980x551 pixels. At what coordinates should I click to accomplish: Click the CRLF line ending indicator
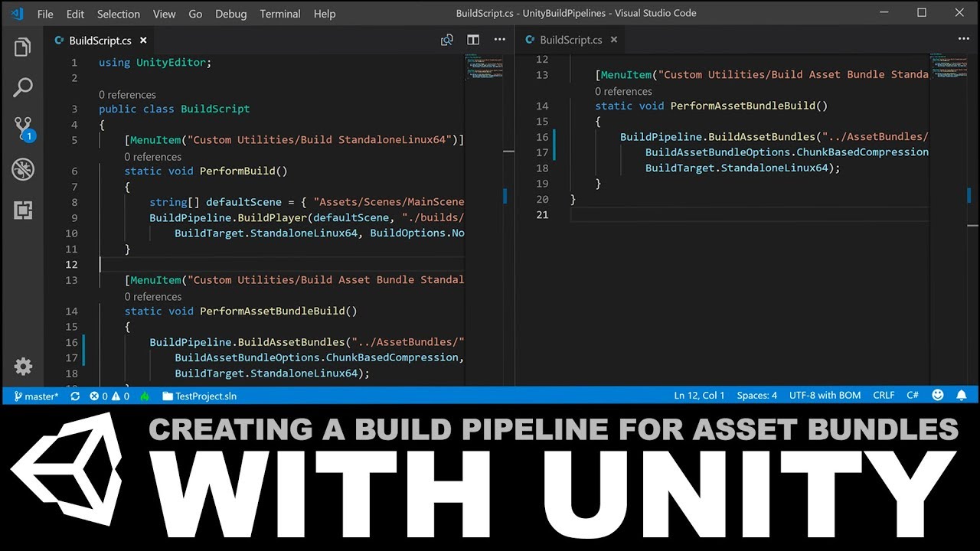(884, 396)
